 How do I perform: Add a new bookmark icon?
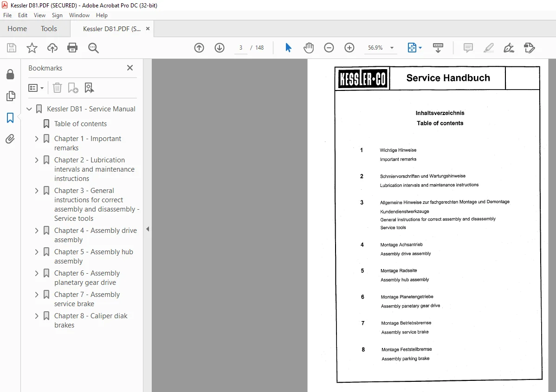pyautogui.click(x=73, y=88)
